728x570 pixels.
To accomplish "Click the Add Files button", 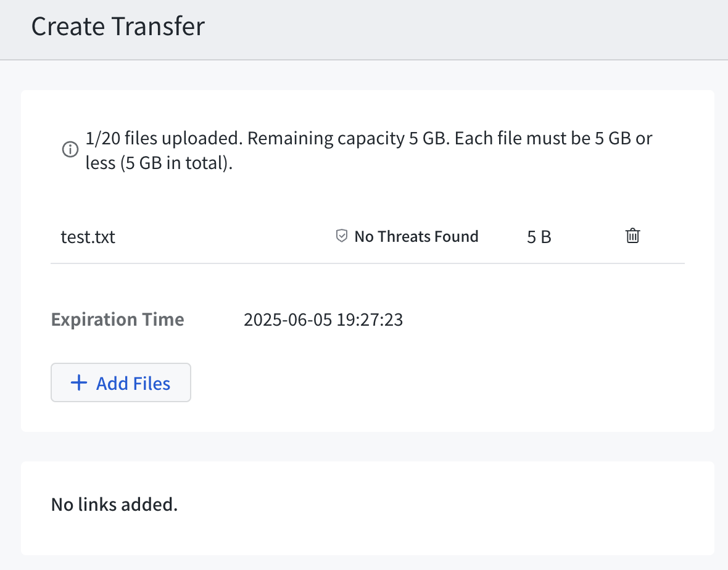I will click(121, 382).
